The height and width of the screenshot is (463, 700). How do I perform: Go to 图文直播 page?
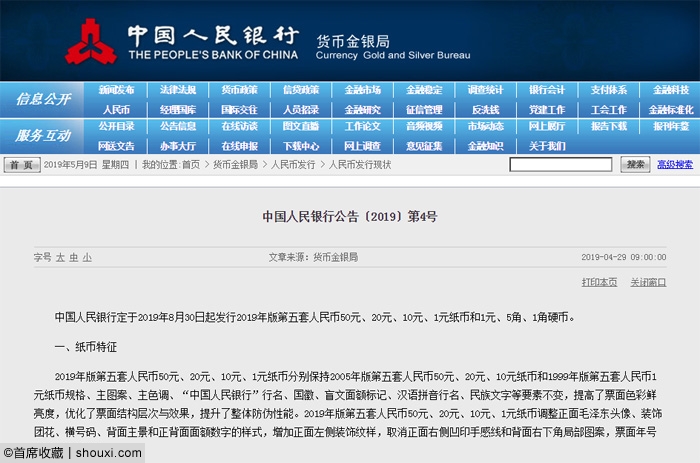coord(301,126)
